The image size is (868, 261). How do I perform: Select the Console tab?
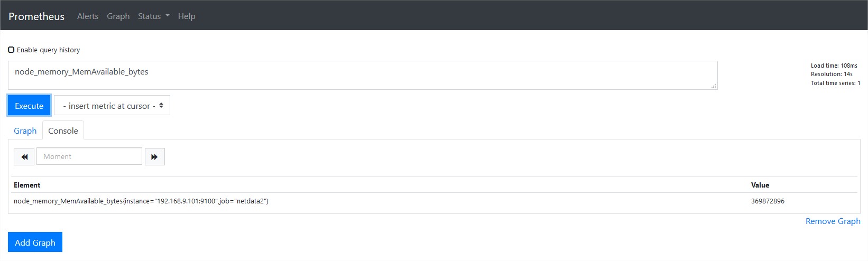coord(63,130)
